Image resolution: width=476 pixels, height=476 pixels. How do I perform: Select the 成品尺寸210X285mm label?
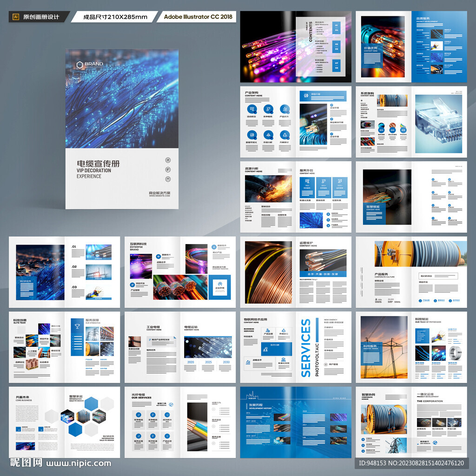click(x=115, y=17)
